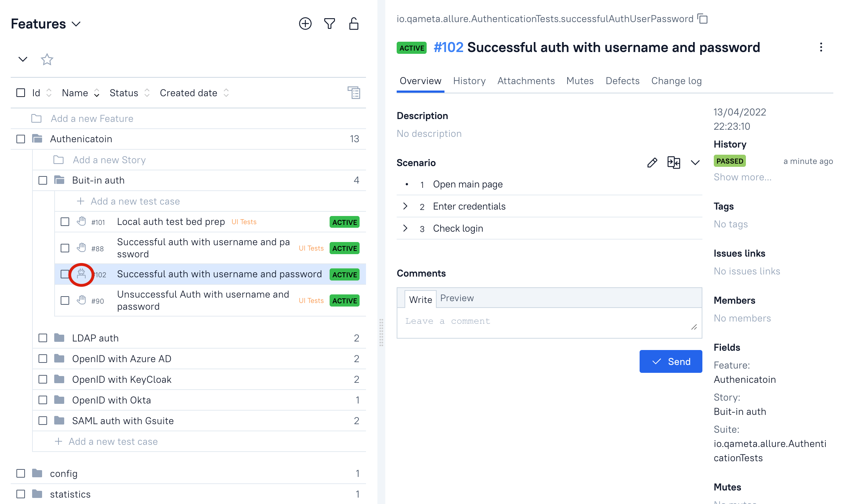Switch to the History tab
The image size is (844, 504).
pos(469,81)
